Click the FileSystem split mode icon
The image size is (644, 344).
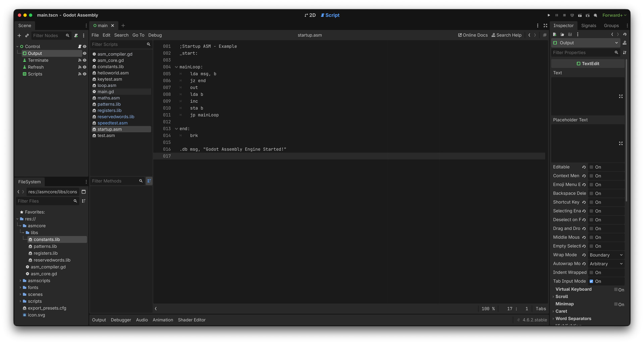point(84,192)
